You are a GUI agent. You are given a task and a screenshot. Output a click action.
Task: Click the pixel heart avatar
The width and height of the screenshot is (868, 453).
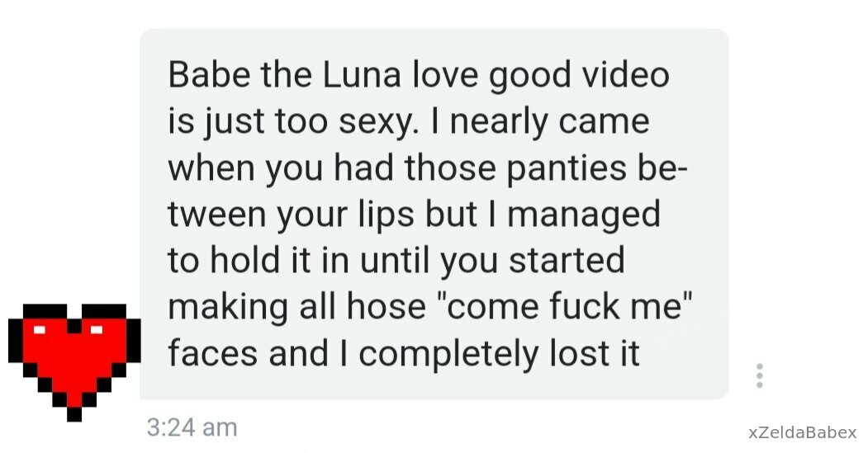[x=74, y=363]
